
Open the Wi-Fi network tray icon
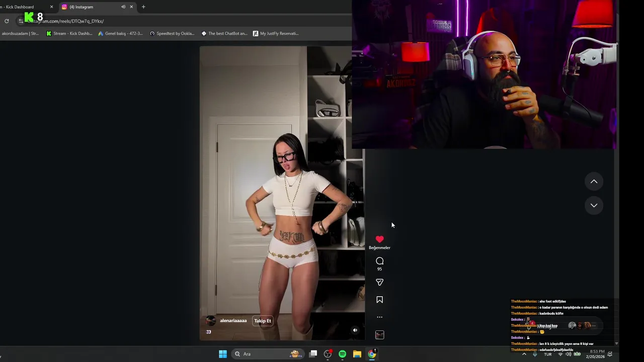560,354
